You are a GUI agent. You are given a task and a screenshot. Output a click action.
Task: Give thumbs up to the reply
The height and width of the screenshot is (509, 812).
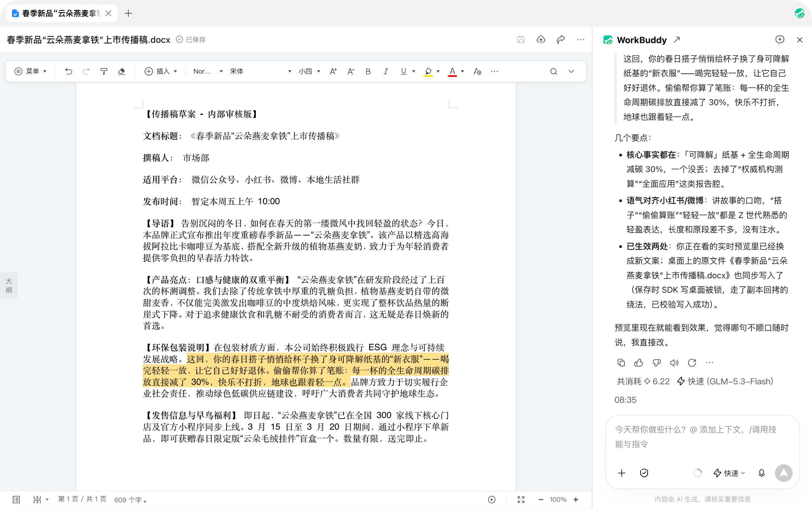[x=639, y=363]
